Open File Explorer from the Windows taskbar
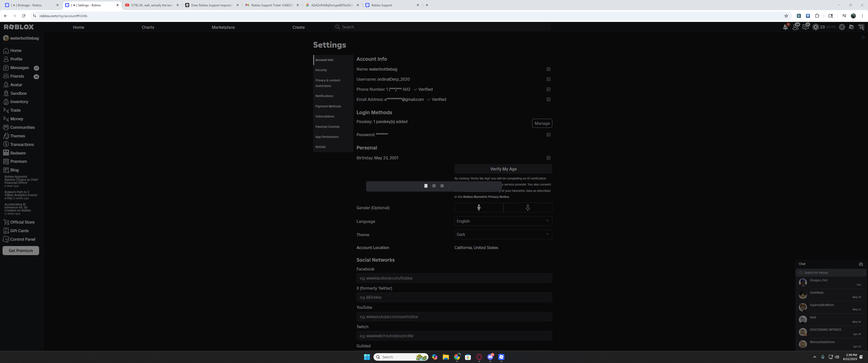The width and height of the screenshot is (868, 363). [445, 357]
